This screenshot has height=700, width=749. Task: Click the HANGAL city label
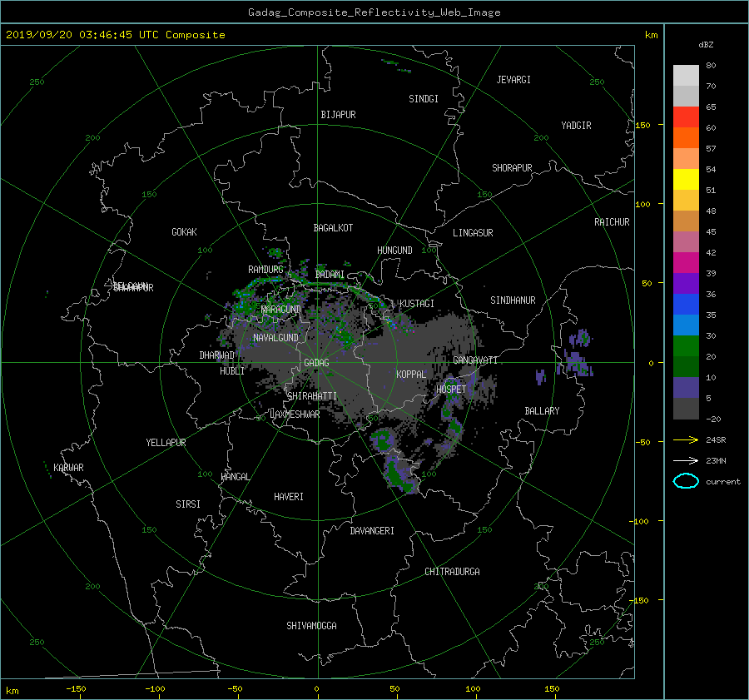pyautogui.click(x=235, y=477)
